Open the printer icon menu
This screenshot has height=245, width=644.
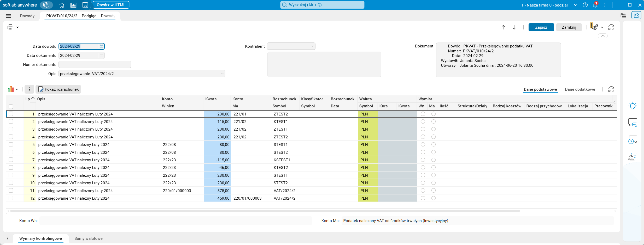pos(11,27)
